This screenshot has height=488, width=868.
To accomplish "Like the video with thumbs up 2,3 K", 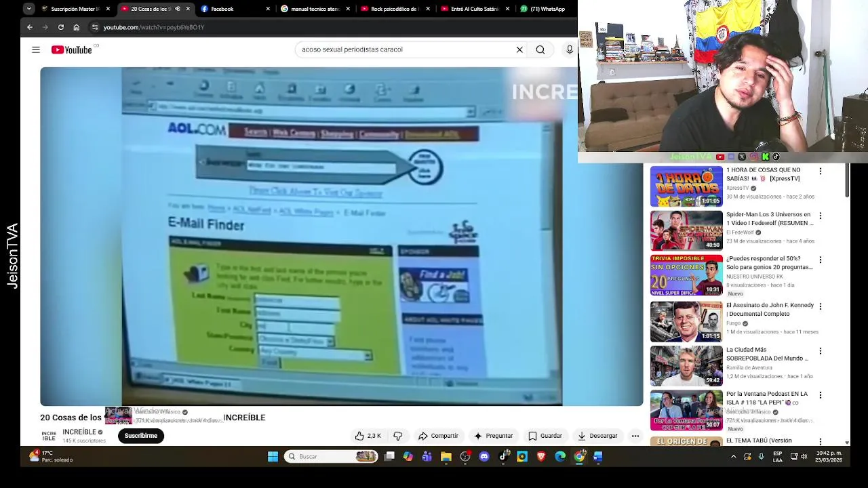I will point(368,436).
